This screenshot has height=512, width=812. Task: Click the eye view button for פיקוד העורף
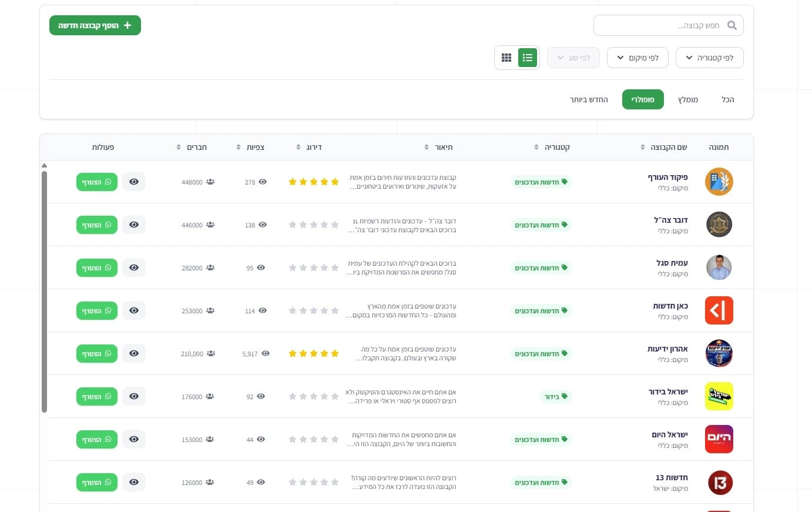(134, 182)
